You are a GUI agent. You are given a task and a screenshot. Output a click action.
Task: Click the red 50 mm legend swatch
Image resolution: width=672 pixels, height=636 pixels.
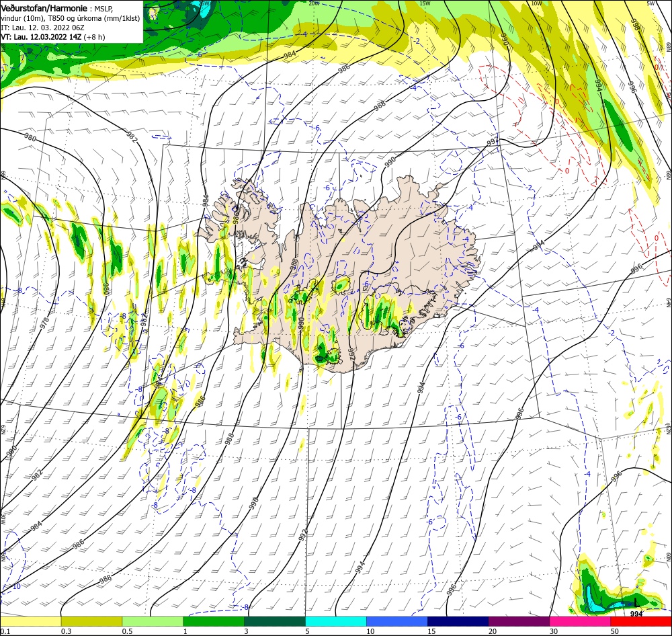pyautogui.click(x=641, y=621)
